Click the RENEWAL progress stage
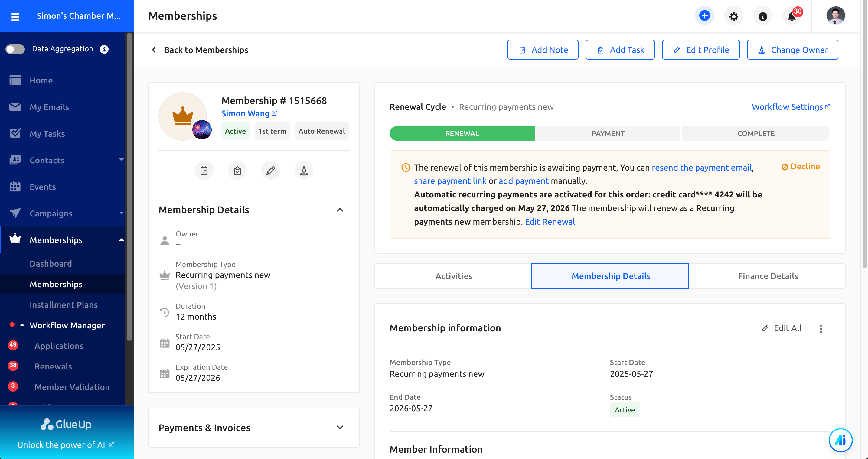The width and height of the screenshot is (868, 459). 462,133
